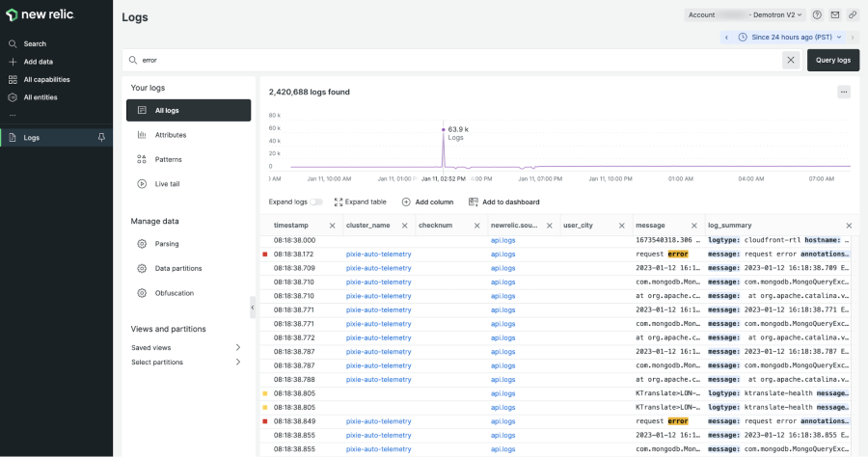Toggle the Expand logs switch
This screenshot has width=868, height=457.
tap(316, 202)
